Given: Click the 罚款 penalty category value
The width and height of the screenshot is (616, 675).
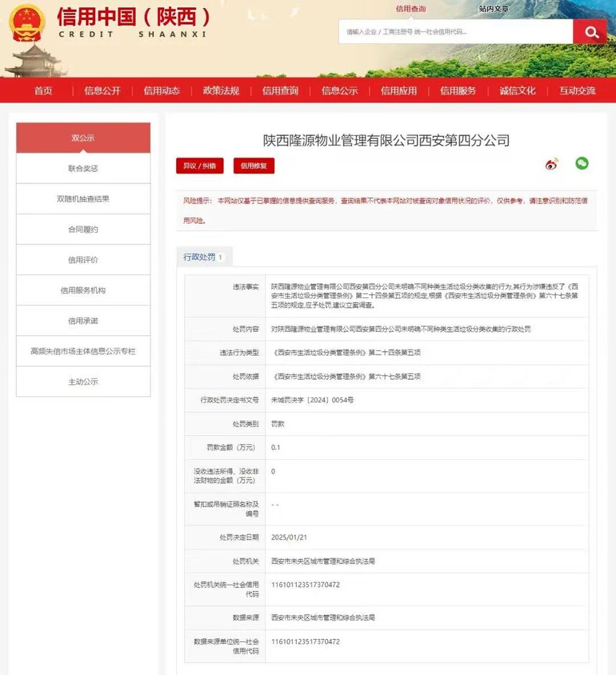Looking at the screenshot, I should pyautogui.click(x=277, y=424).
